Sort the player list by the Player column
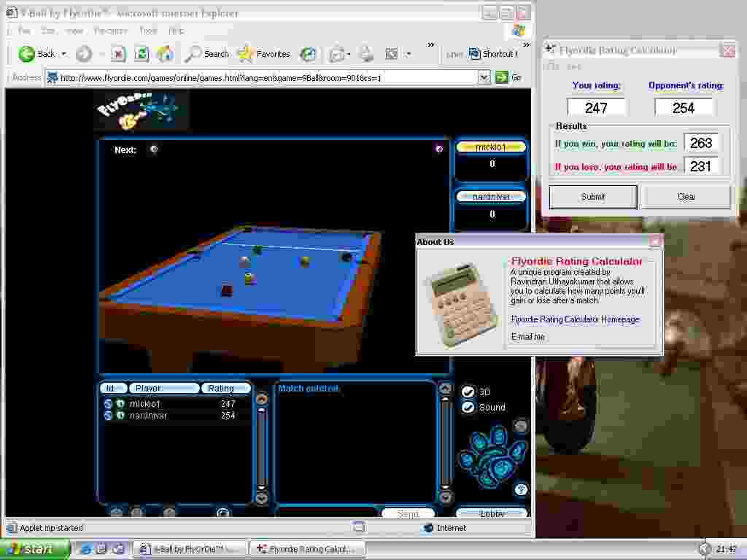 [x=164, y=388]
